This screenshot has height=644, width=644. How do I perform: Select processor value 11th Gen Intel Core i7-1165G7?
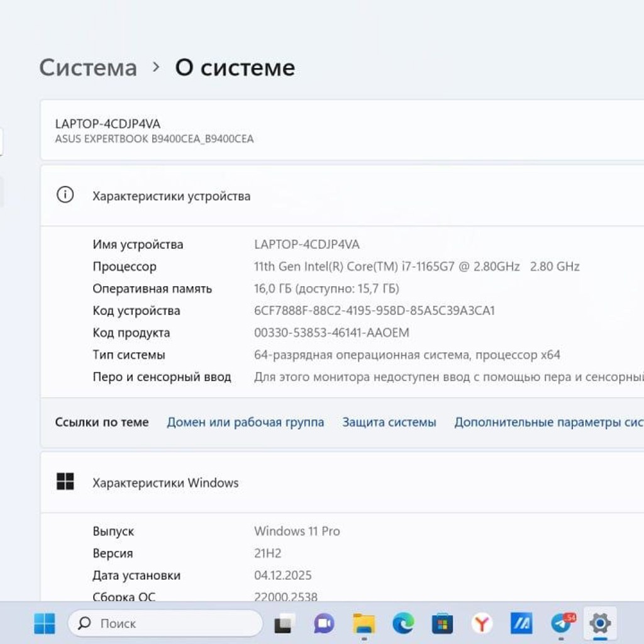click(416, 267)
